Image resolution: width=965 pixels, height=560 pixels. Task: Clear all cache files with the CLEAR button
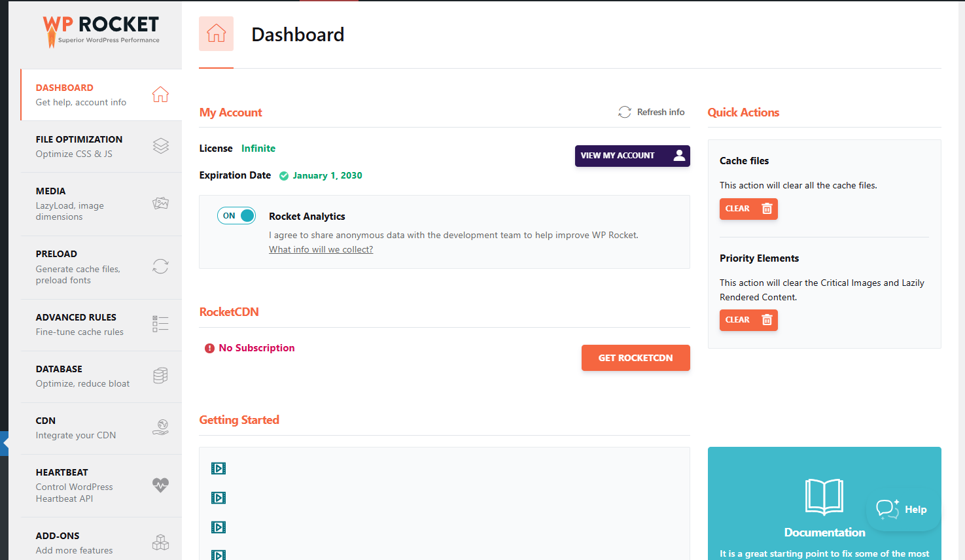tap(748, 209)
